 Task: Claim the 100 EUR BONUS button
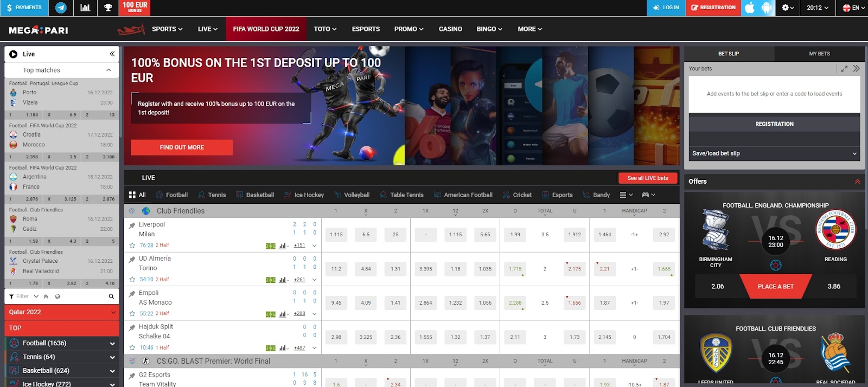[135, 8]
